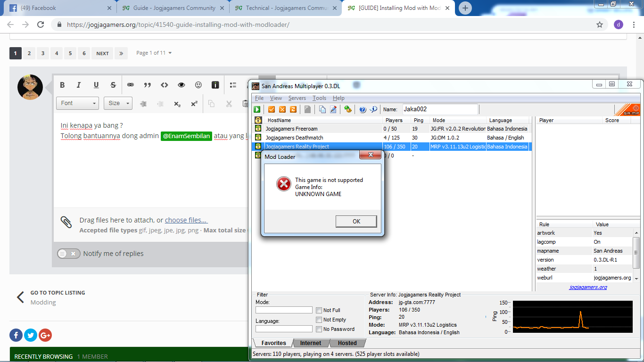Image resolution: width=644 pixels, height=362 pixels.
Task: Click the subscript icon in the editor
Action: click(x=177, y=104)
